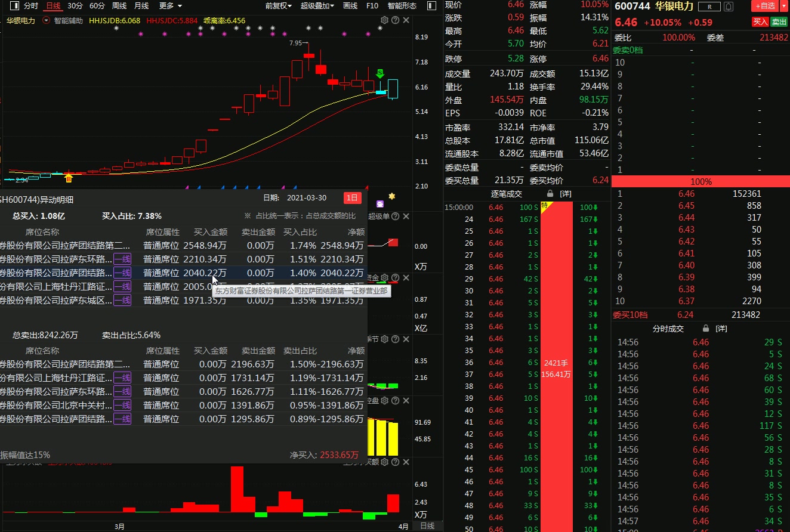Image resolution: width=790 pixels, height=532 pixels.
Task: Click 一线 tag on 2040.22万 buy row
Action: point(122,273)
